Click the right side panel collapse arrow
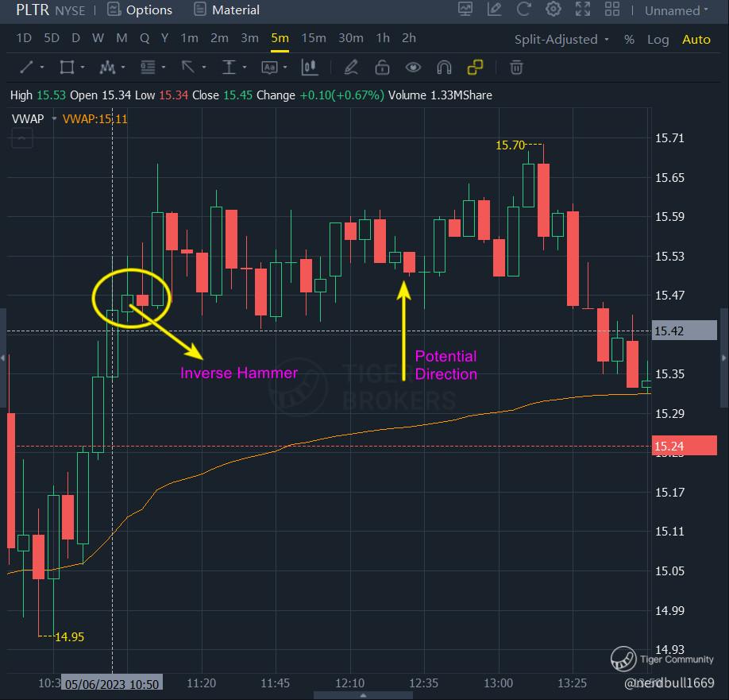 click(x=724, y=358)
